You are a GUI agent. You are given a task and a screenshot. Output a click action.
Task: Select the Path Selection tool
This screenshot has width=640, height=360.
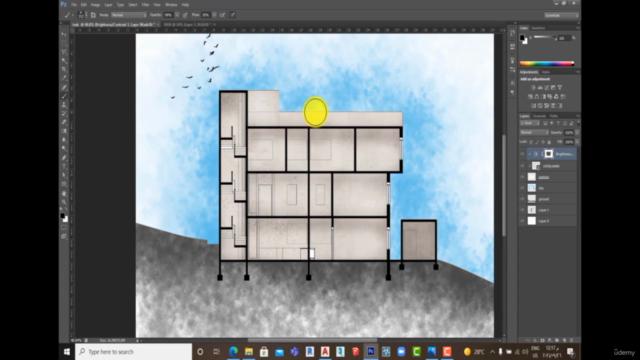pos(64,176)
